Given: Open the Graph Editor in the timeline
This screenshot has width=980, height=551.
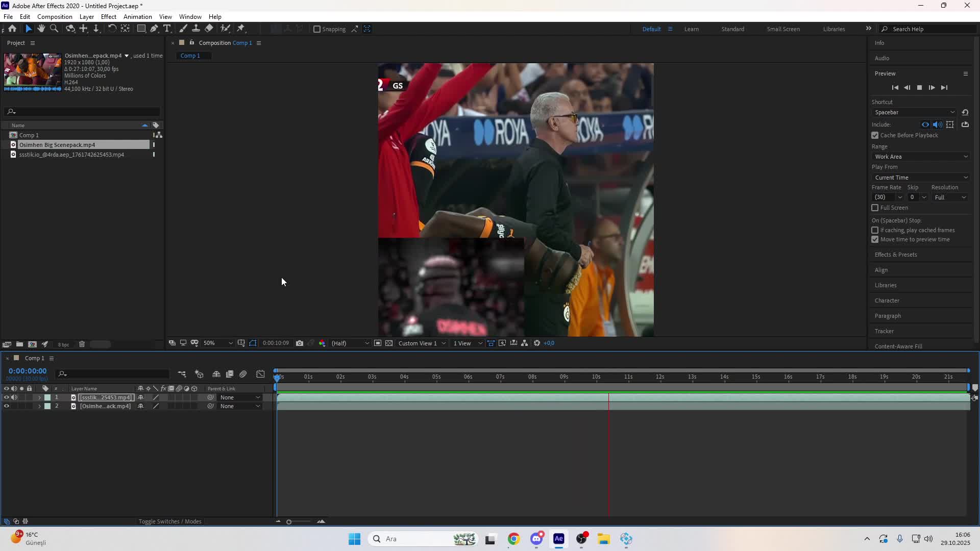Looking at the screenshot, I should coord(260,374).
